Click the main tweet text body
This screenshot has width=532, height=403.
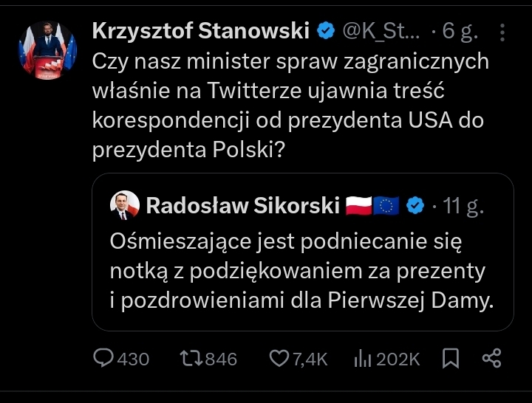pyautogui.click(x=288, y=105)
